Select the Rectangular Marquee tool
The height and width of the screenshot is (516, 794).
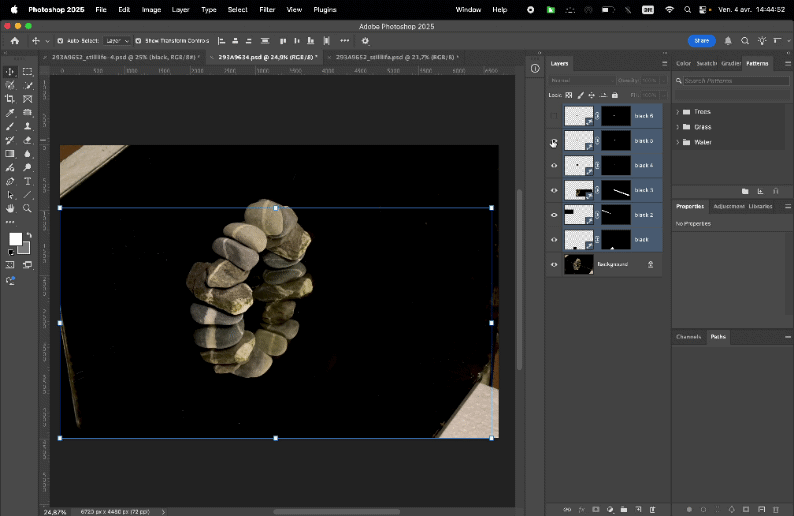[27, 72]
